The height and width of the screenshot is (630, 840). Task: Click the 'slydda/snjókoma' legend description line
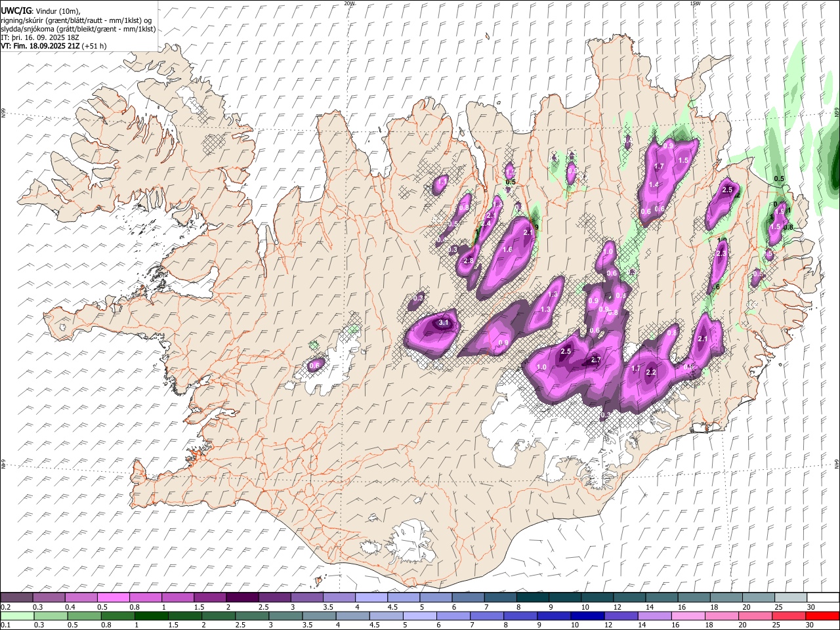[x=78, y=29]
